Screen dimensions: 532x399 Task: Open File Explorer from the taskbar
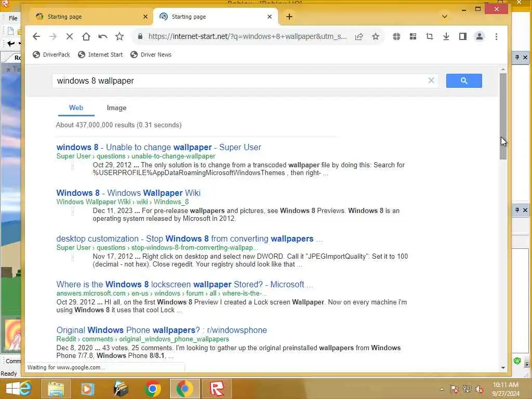56,389
